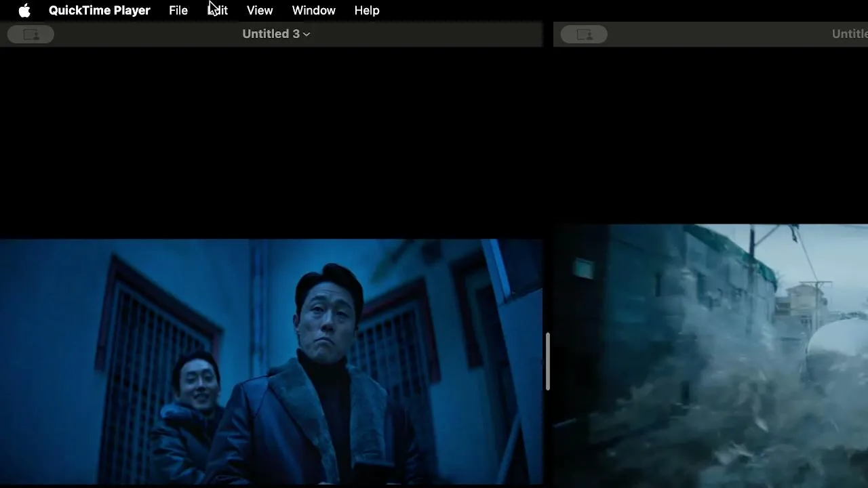Click the vertical scrollbar handle beside Untitled 3 video
868x488 pixels.
547,361
